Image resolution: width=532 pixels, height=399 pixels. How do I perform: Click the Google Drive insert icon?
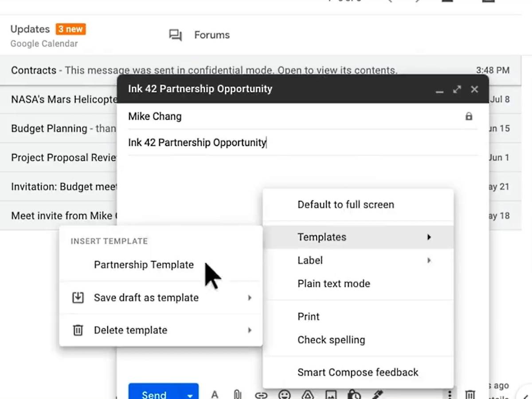[308, 395]
